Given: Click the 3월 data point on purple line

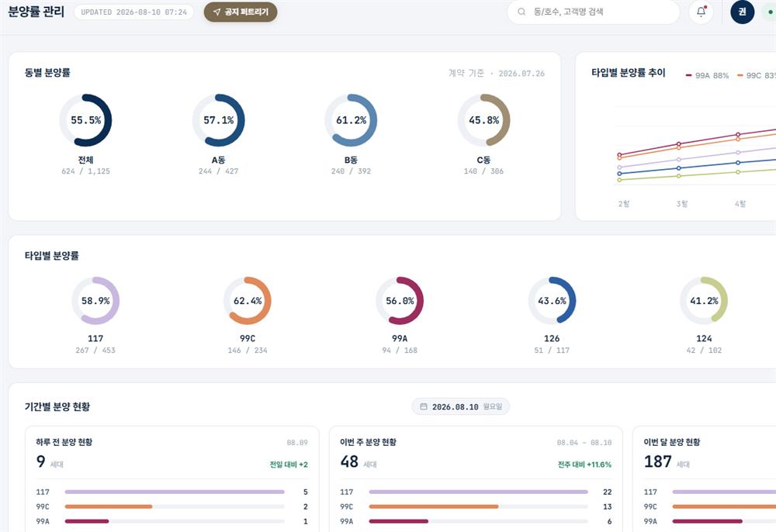Looking at the screenshot, I should click(x=678, y=160).
